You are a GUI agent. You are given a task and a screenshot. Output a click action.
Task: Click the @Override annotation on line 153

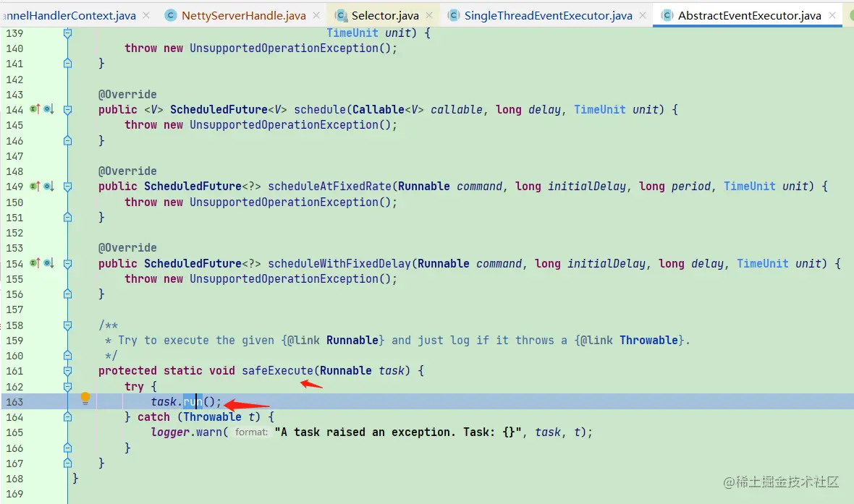click(x=127, y=247)
